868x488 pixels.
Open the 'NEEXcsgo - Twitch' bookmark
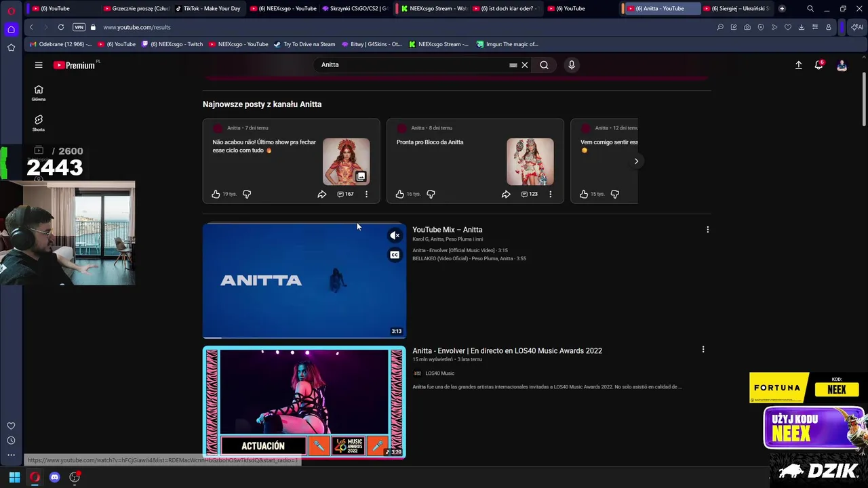click(172, 44)
